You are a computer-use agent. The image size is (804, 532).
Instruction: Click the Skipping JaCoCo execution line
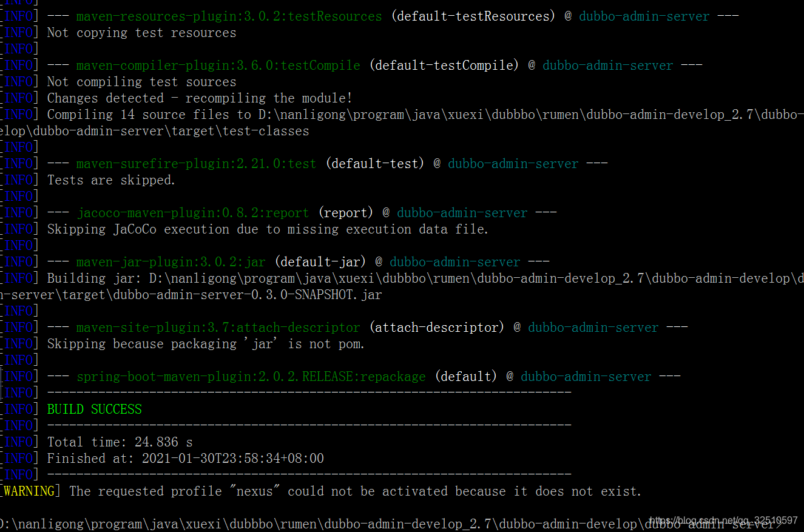click(268, 229)
